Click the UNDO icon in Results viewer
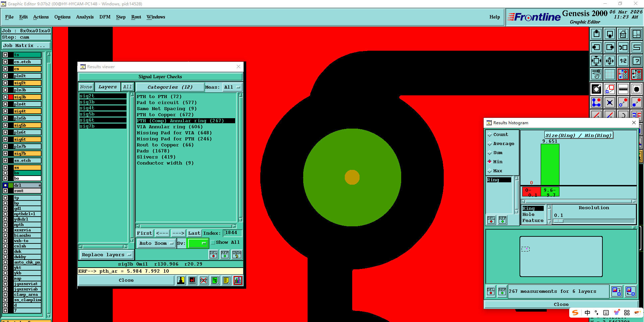This screenshot has height=322, width=644. click(x=237, y=255)
